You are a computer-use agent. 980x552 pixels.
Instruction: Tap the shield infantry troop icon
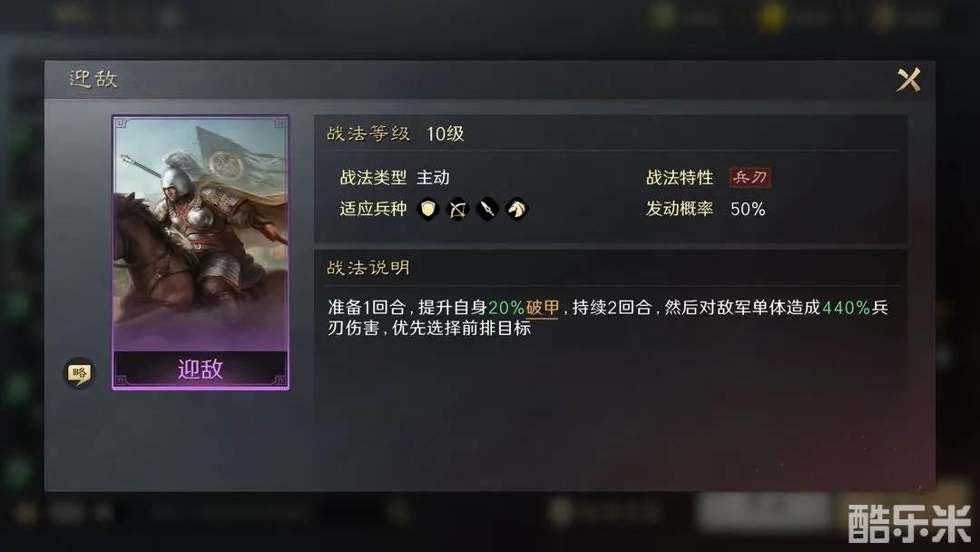tap(428, 209)
